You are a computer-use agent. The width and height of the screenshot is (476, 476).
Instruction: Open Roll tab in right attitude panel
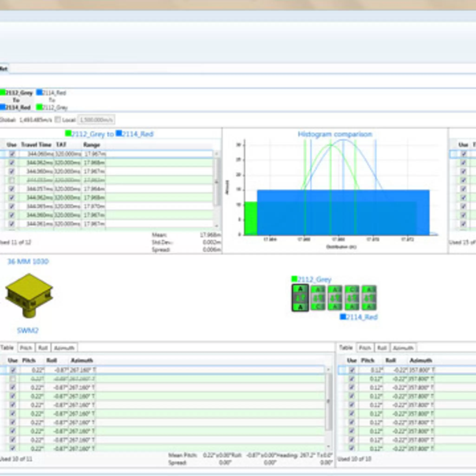point(382,348)
